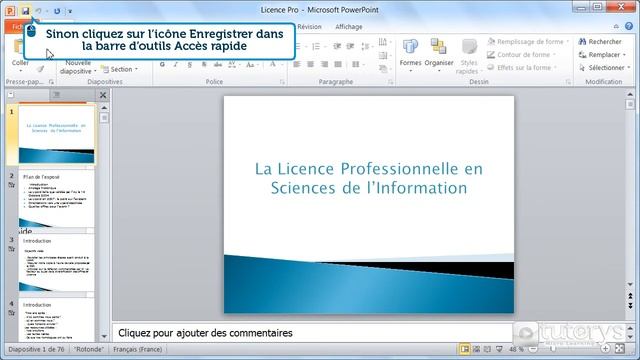The width and height of the screenshot is (640, 360).
Task: Open the Paragraphe dialog launcher
Action: coord(391,82)
